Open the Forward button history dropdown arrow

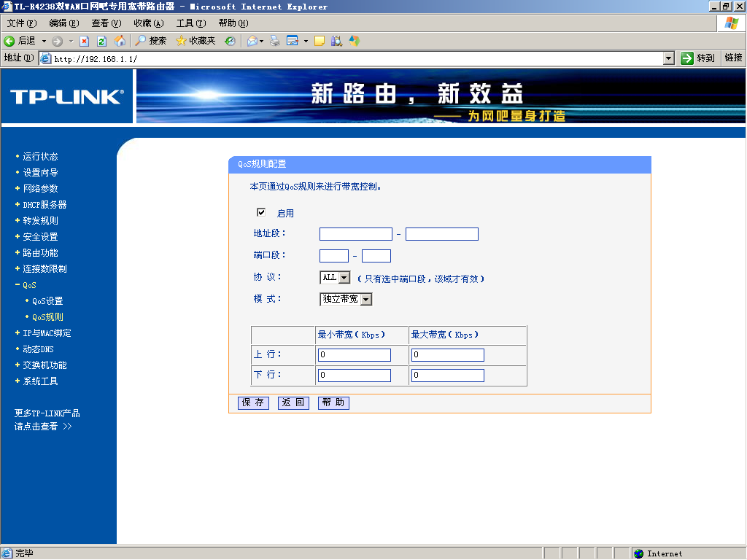tap(71, 42)
